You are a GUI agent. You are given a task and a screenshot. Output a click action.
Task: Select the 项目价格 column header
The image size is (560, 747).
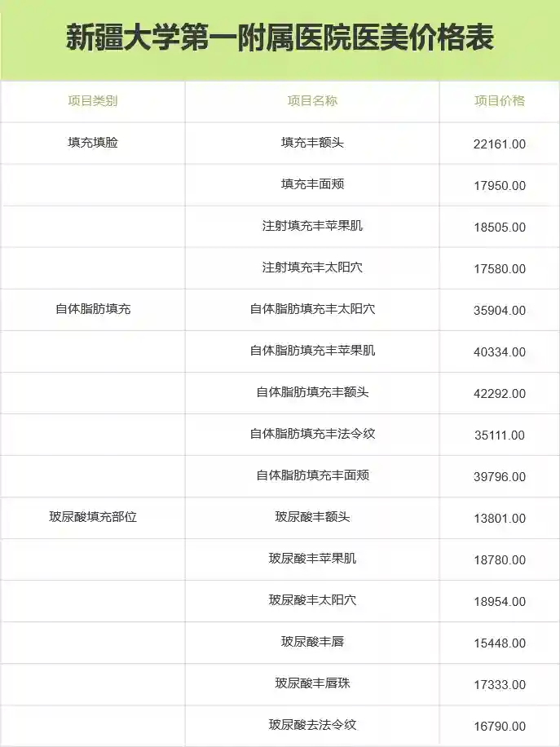500,101
